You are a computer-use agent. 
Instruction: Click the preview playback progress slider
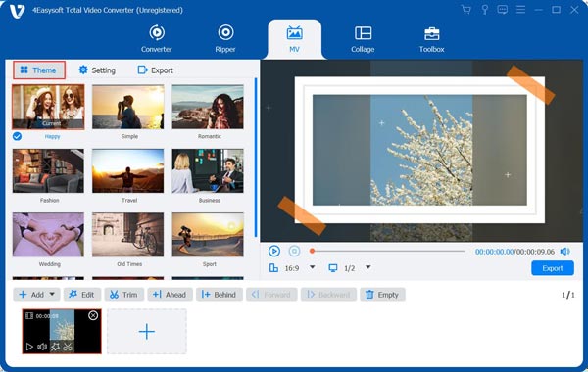[388, 251]
